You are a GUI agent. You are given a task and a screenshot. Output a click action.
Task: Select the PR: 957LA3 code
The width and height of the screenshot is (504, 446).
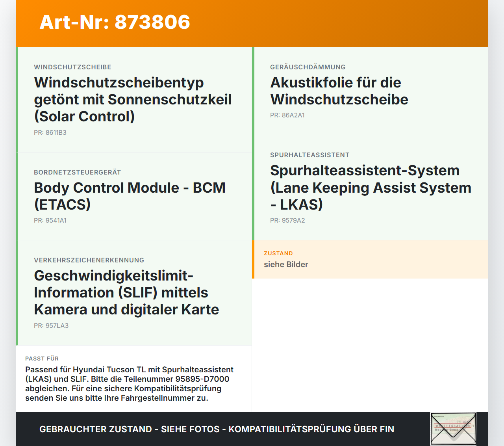(x=51, y=326)
